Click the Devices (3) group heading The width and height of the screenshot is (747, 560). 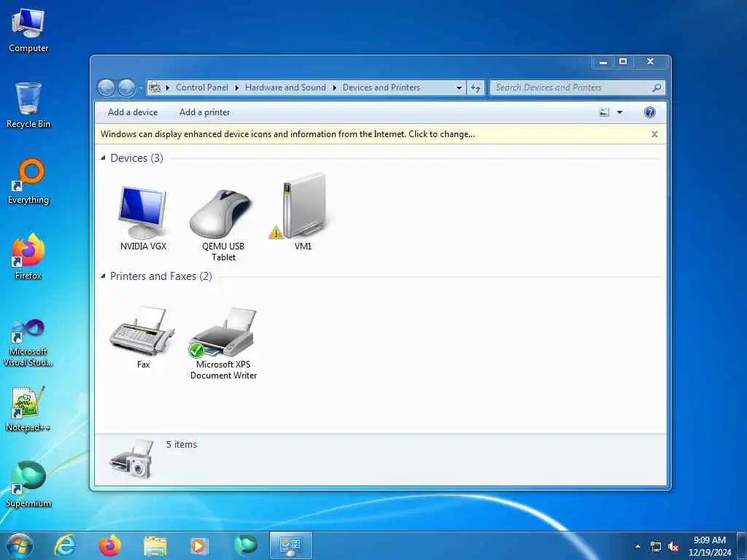136,158
